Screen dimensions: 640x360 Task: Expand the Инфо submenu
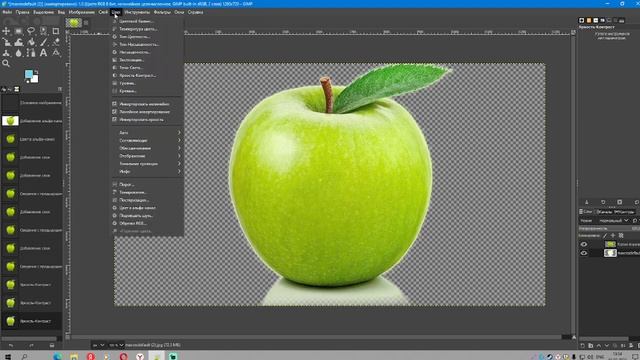147,171
